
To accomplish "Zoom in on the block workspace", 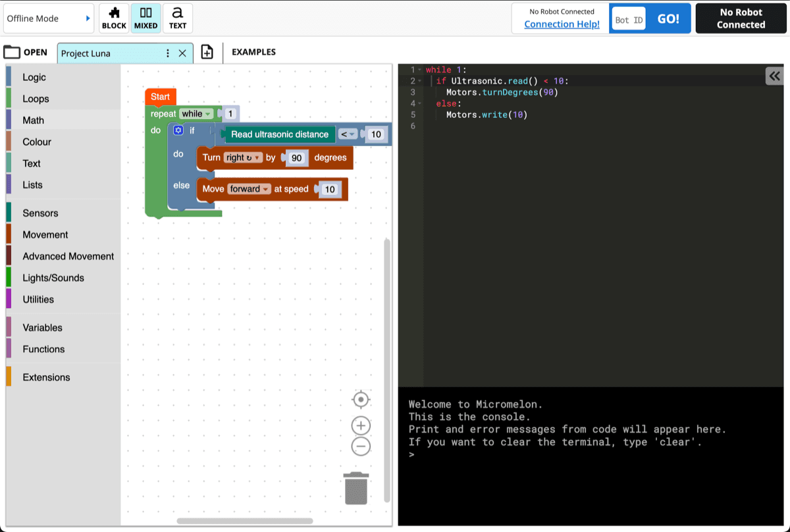I will pyautogui.click(x=360, y=425).
